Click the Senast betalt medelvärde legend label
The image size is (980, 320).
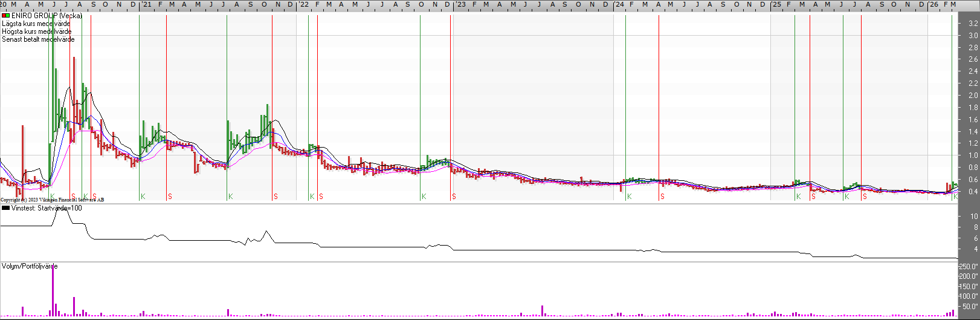pos(38,39)
